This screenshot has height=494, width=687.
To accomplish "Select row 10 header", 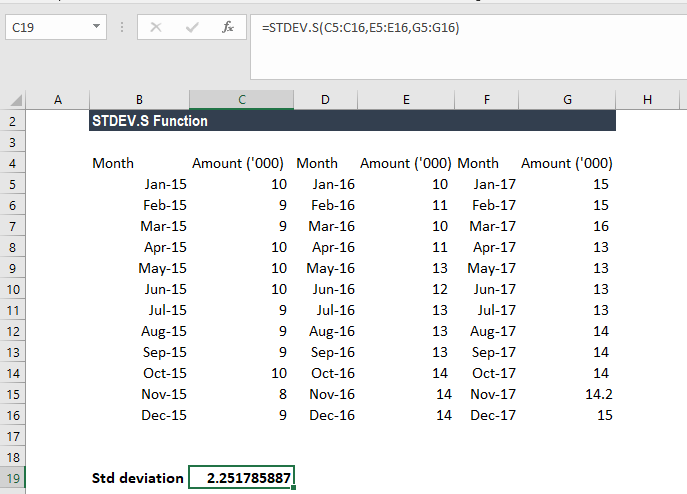I will pyautogui.click(x=13, y=289).
